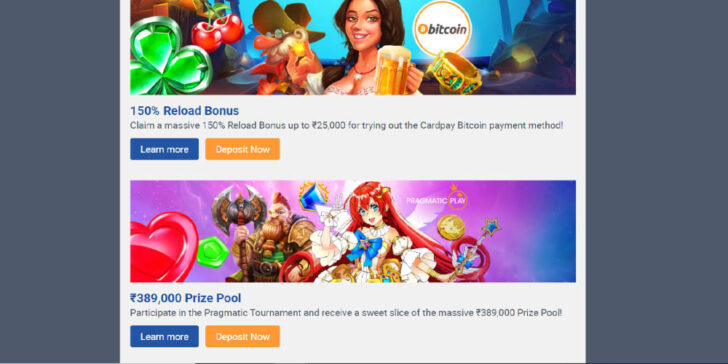The image size is (728, 364).
Task: Click the Cardpay Bitcoin reload bonus description
Action: tap(346, 125)
